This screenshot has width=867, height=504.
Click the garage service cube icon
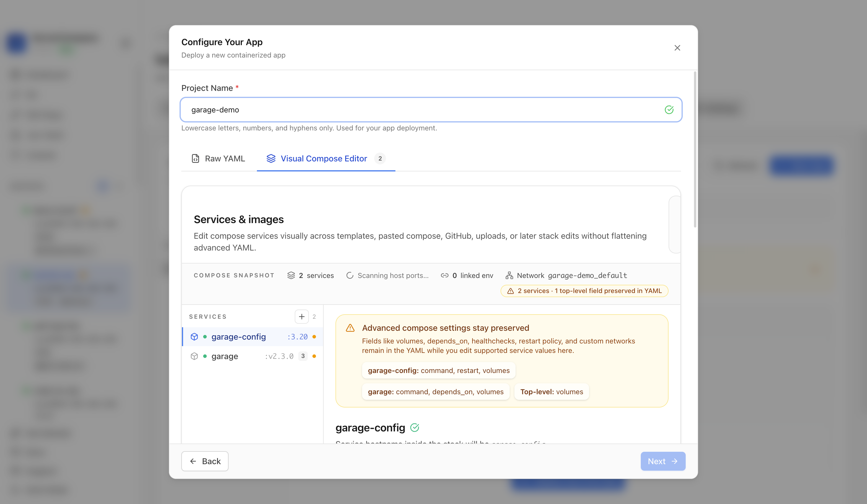[x=194, y=356]
